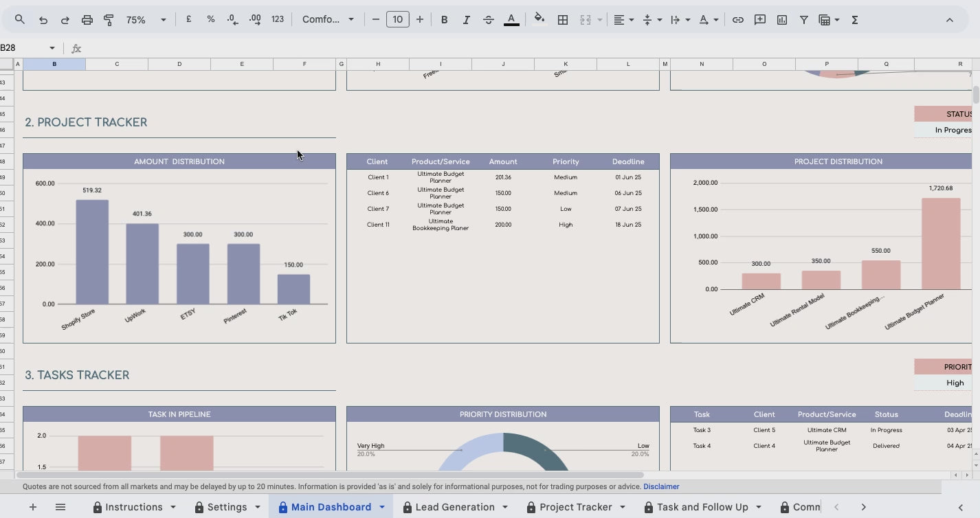Toggle strikethrough formatting
Image resolution: width=980 pixels, height=518 pixels.
pyautogui.click(x=489, y=20)
